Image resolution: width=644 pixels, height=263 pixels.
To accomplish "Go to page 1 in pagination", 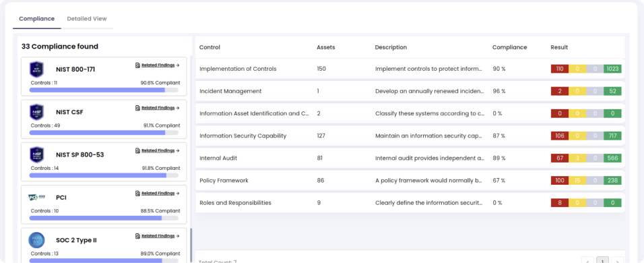I will tap(602, 261).
